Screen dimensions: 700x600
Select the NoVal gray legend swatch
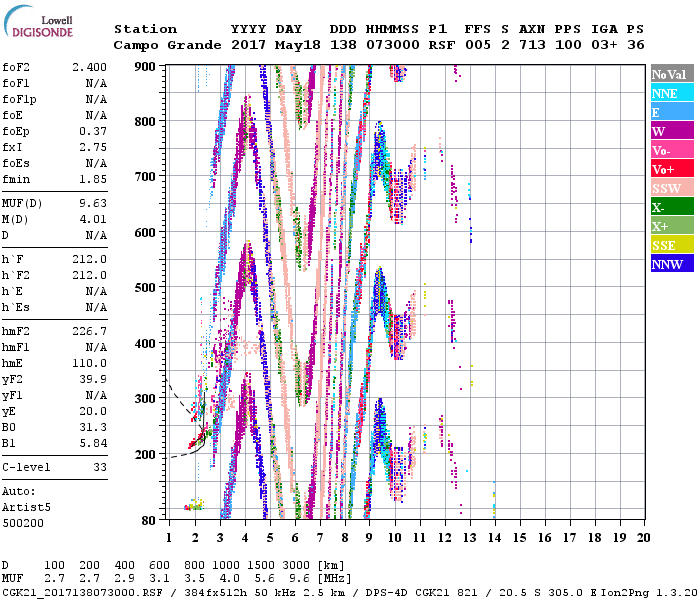(x=668, y=74)
